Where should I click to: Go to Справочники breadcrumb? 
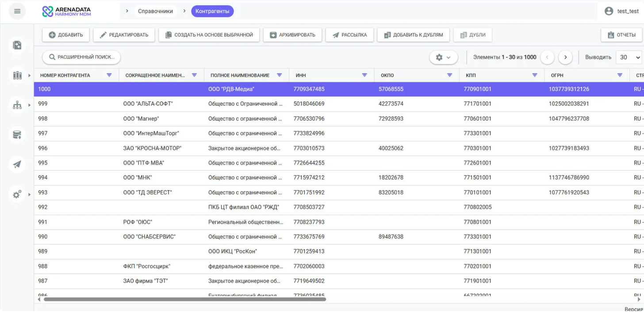click(x=155, y=11)
